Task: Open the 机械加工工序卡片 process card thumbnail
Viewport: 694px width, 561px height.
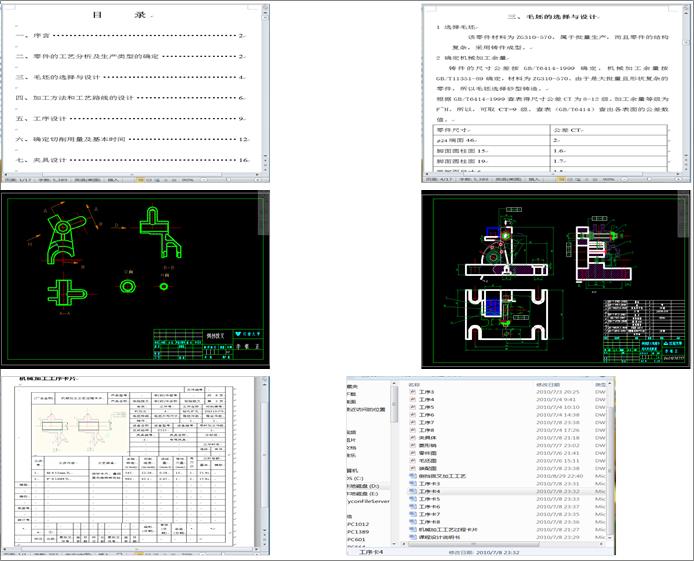Action: [x=135, y=466]
